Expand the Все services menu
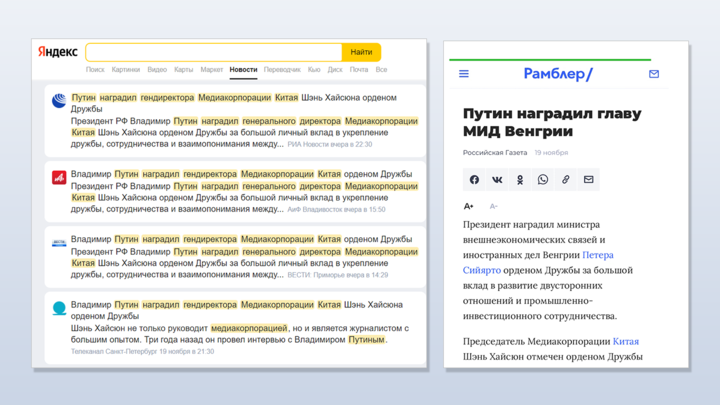 pyautogui.click(x=381, y=70)
